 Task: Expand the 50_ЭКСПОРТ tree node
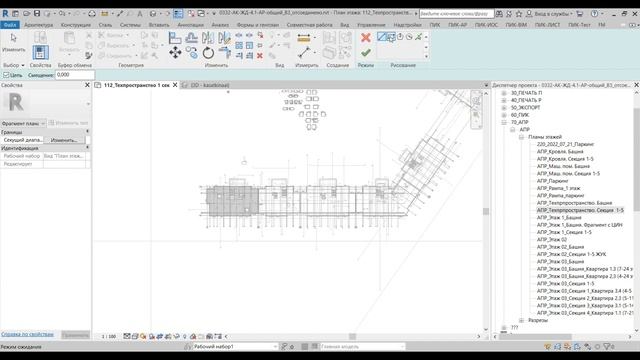click(x=504, y=108)
